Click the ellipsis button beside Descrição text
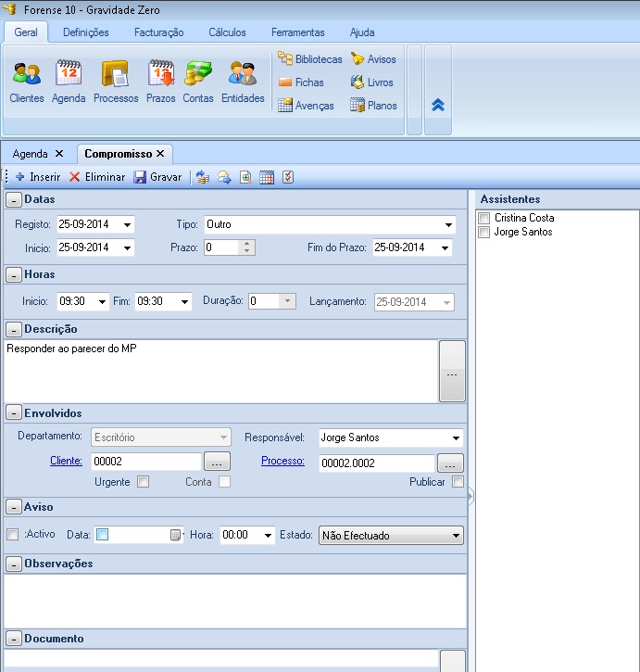The width and height of the screenshot is (640, 672). pos(452,372)
